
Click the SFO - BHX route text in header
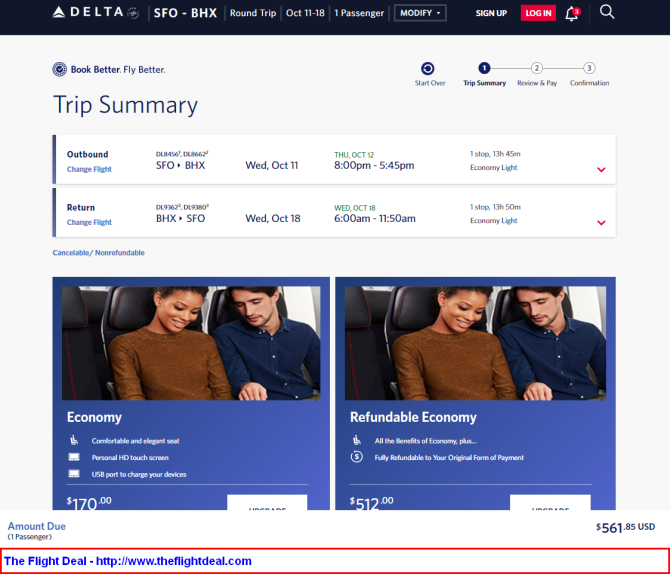coord(185,13)
